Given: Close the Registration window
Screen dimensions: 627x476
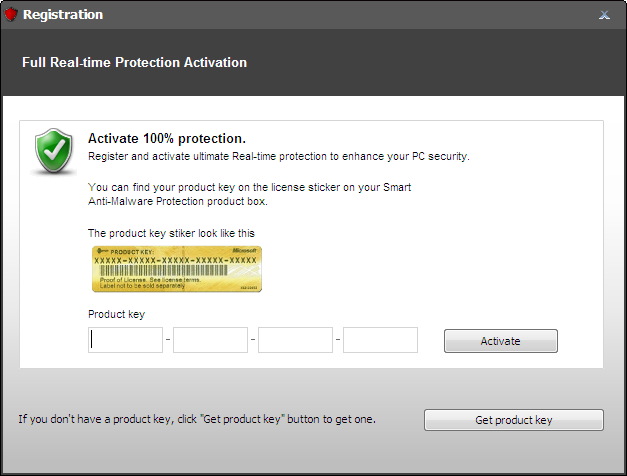Looking at the screenshot, I should [x=604, y=15].
